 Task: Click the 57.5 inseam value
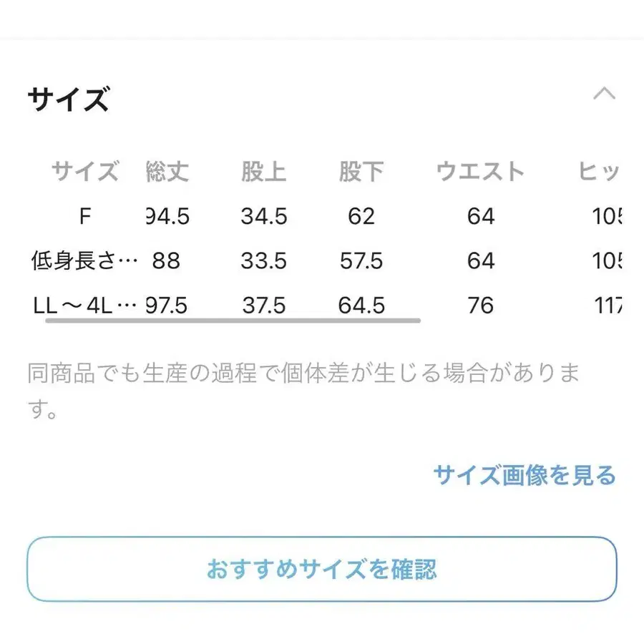[361, 261]
